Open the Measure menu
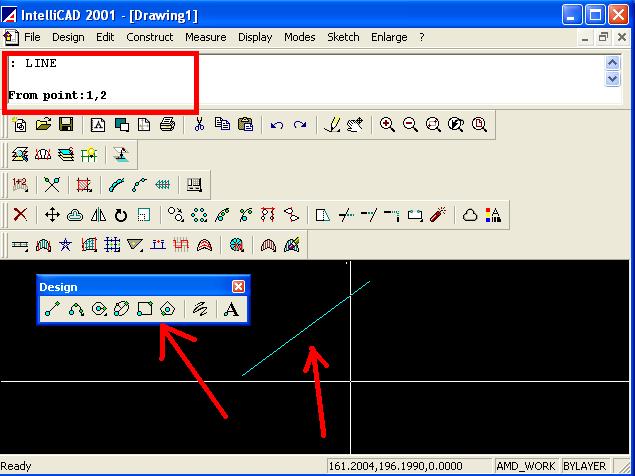This screenshot has height=476, width=635. coord(206,37)
